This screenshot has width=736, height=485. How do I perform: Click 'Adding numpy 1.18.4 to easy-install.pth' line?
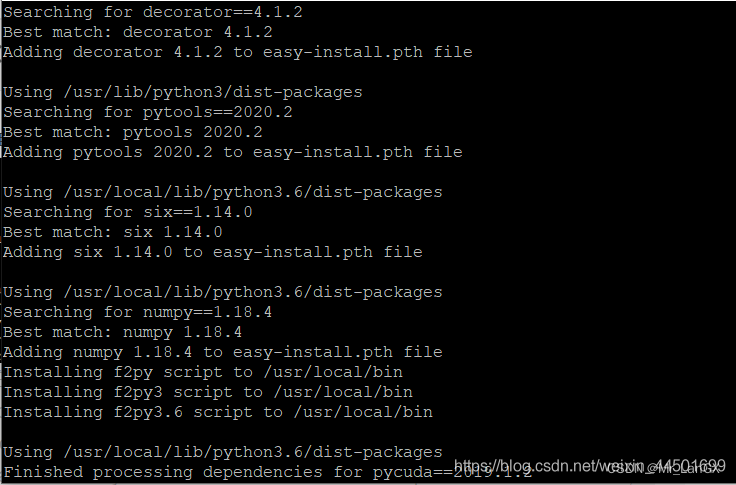click(222, 352)
